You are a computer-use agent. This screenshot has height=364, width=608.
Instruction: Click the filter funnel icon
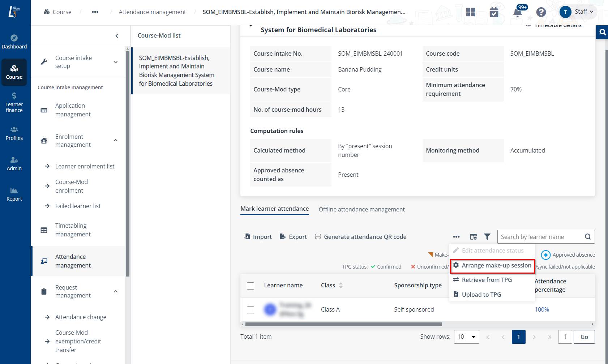(x=487, y=237)
